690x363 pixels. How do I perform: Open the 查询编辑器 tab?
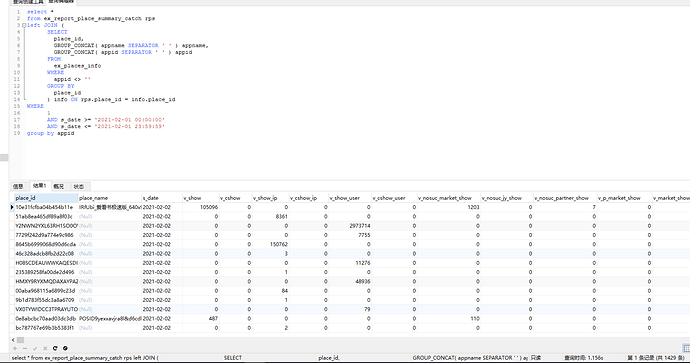61,2
